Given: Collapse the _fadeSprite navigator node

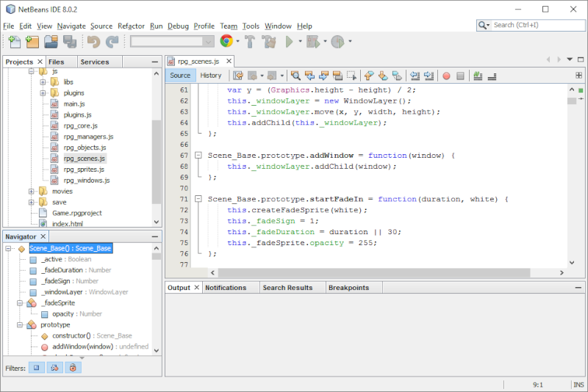Looking at the screenshot, I should 20,303.
